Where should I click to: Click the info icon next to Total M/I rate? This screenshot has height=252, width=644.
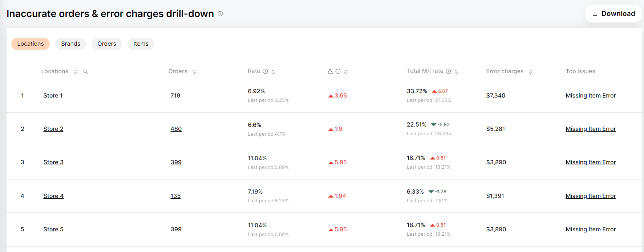point(448,71)
